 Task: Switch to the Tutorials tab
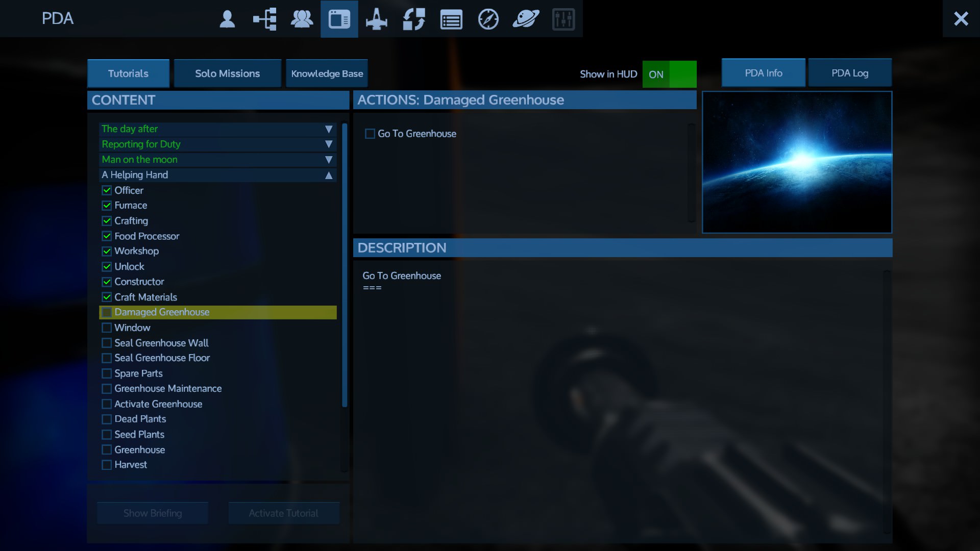[x=128, y=73]
